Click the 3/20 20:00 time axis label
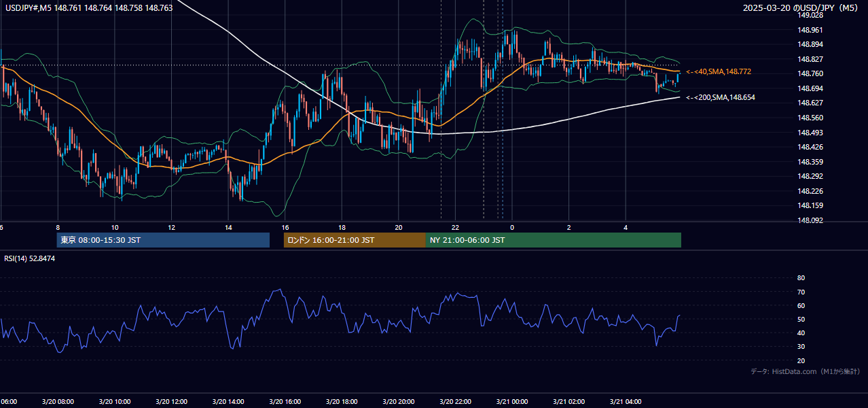This screenshot has height=408, width=868. point(399,402)
